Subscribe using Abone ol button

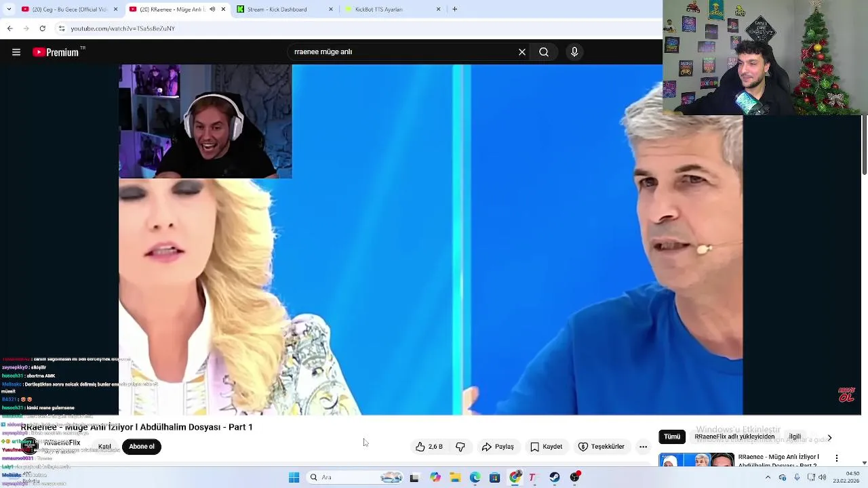[x=142, y=447]
